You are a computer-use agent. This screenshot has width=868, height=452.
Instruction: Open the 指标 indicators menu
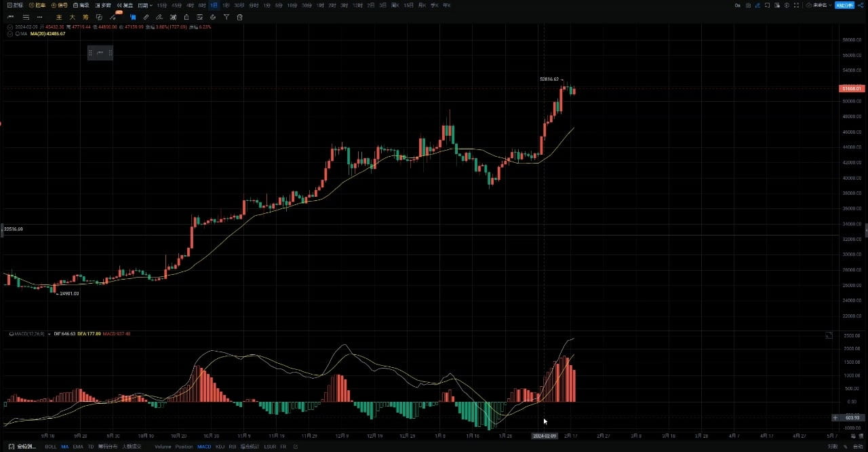[x=15, y=5]
